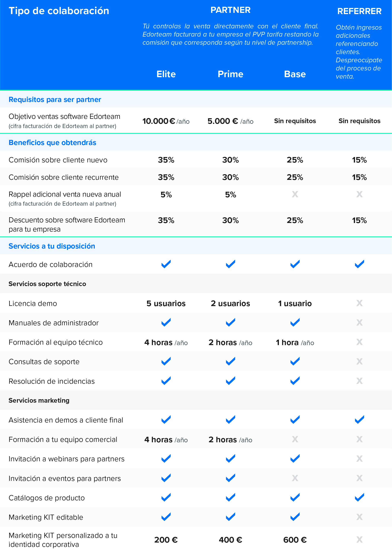Click the Base X for Formación equipo comercial
The image size is (392, 555).
click(295, 439)
